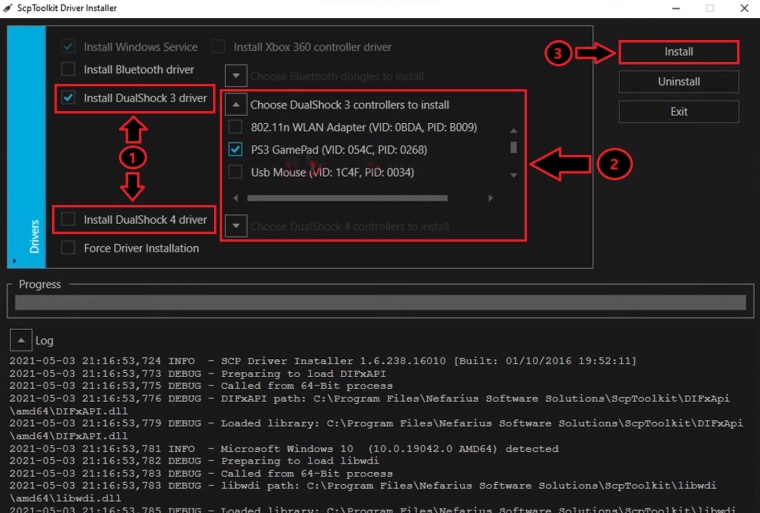Click the 'PS3 GamePad (VID: 054C, PID: 0268)' entry

tap(339, 150)
